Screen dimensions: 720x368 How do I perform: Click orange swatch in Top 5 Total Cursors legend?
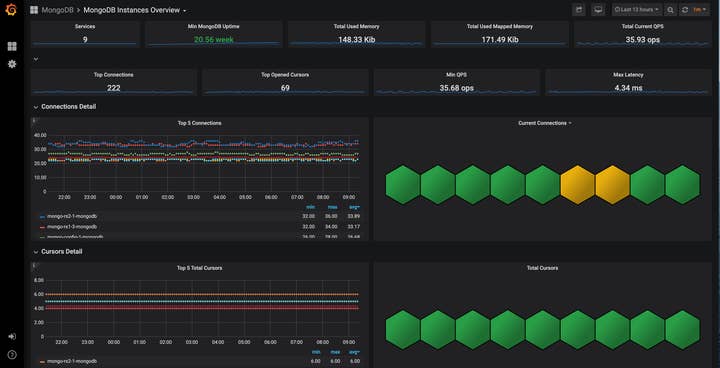pyautogui.click(x=43, y=362)
